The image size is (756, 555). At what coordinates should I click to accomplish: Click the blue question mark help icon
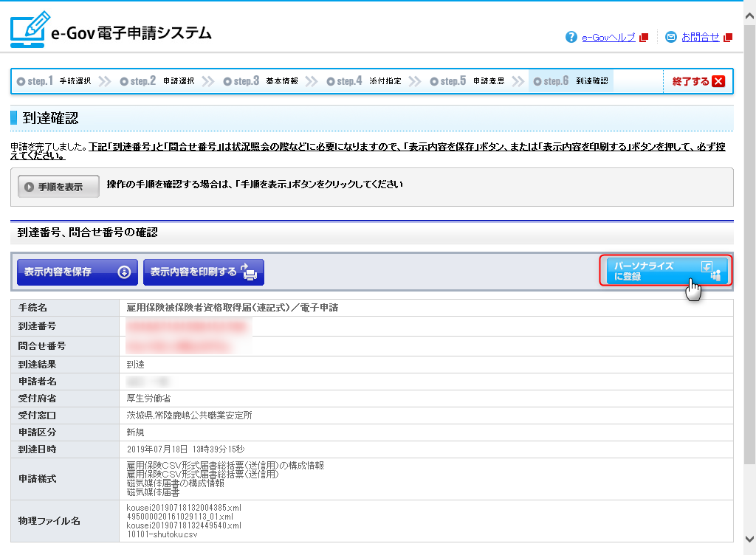pos(571,37)
